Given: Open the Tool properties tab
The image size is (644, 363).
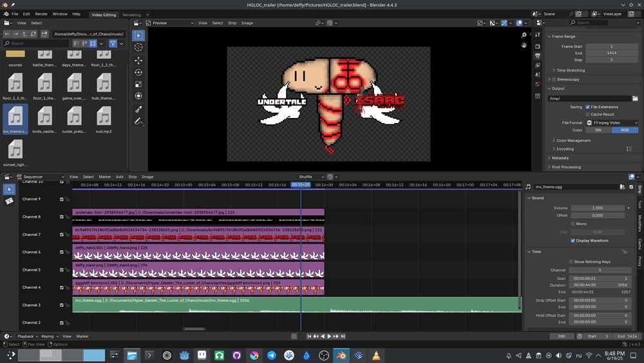Looking at the screenshot, I should (x=538, y=35).
